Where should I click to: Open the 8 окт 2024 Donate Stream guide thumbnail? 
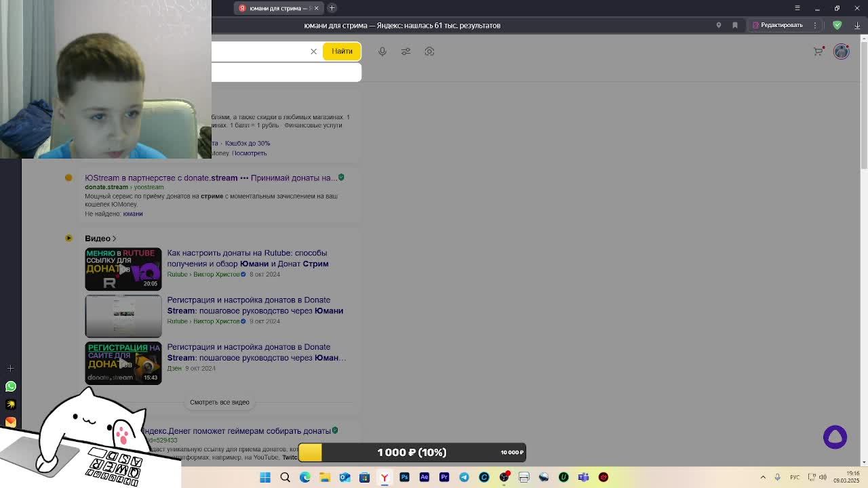point(123,316)
